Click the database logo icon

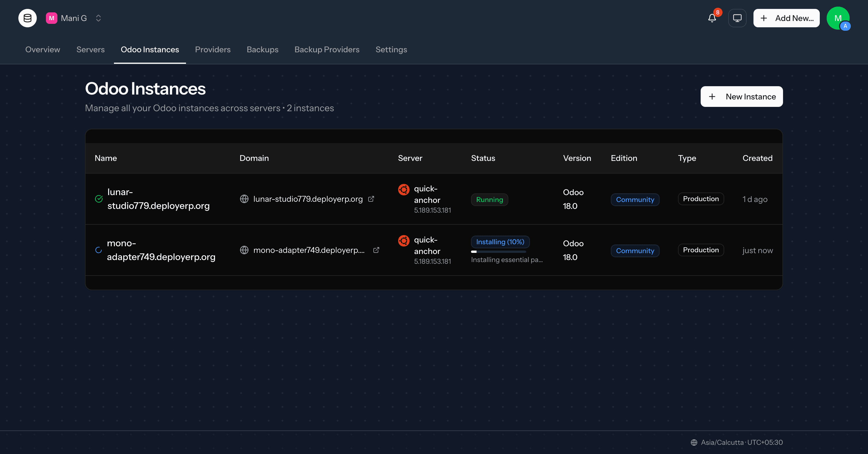coord(27,18)
